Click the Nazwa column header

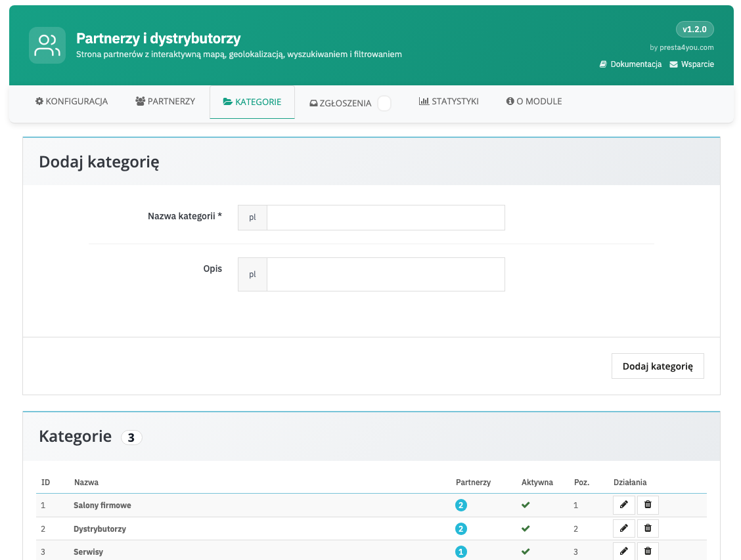pos(87,482)
